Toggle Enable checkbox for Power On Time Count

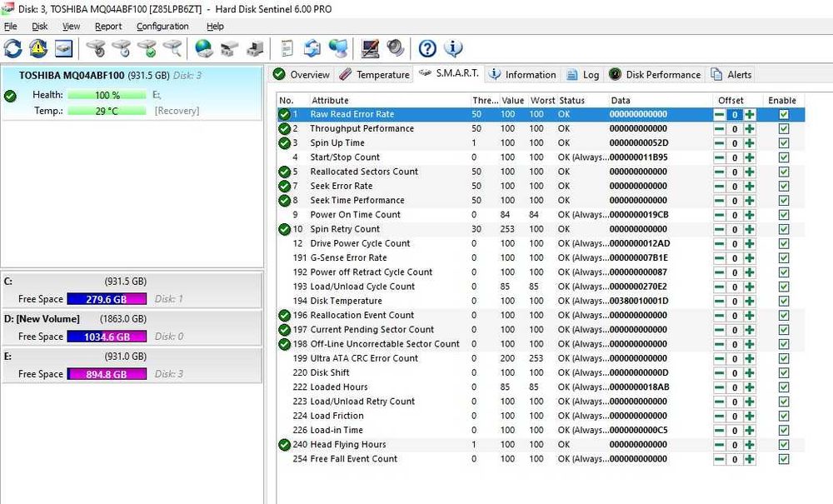(x=784, y=215)
